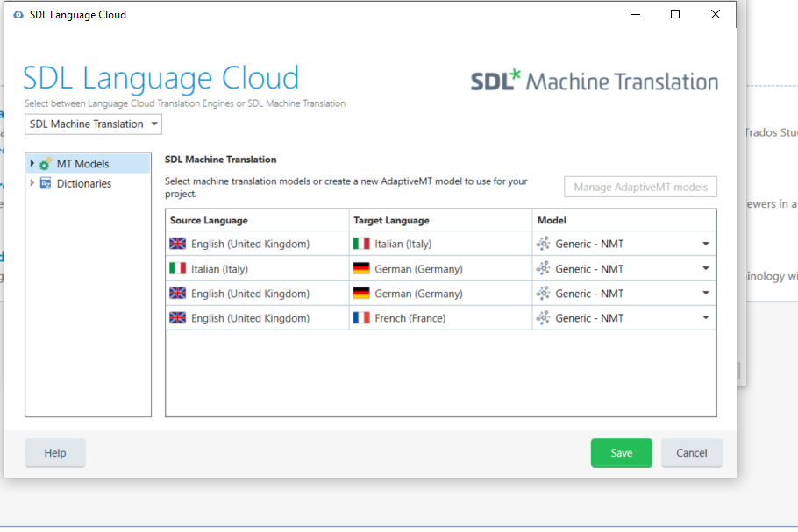Maximize the SDL Language Cloud window
This screenshot has height=532, width=798.
pyautogui.click(x=675, y=14)
